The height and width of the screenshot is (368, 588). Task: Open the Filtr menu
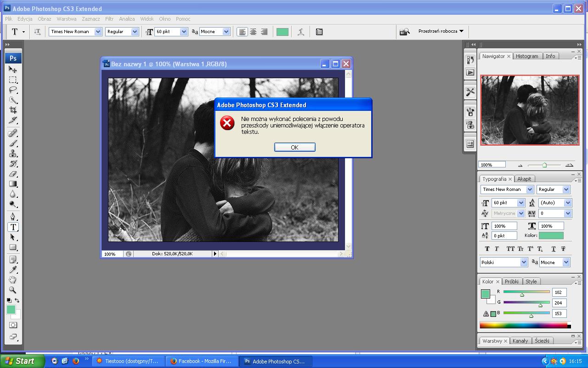[x=109, y=19]
